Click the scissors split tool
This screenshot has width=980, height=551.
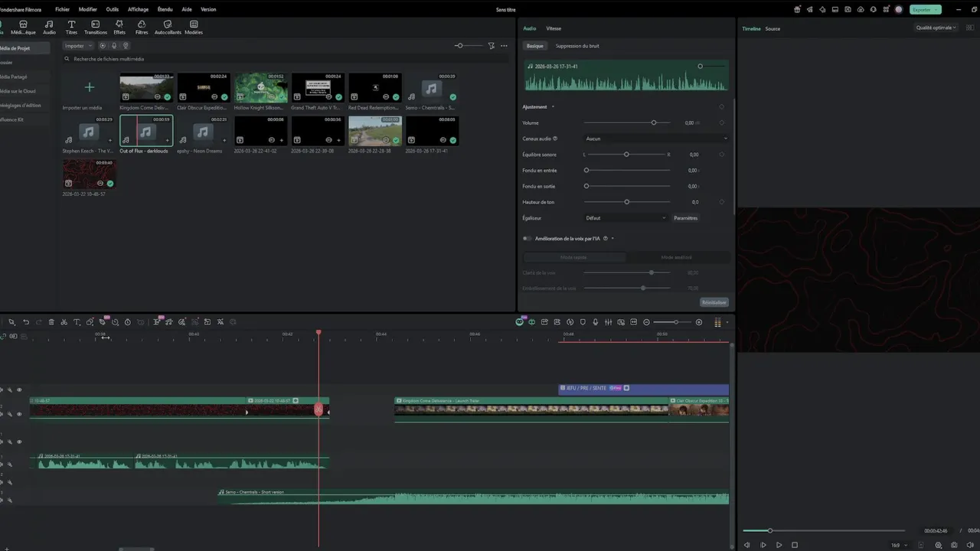tap(64, 322)
